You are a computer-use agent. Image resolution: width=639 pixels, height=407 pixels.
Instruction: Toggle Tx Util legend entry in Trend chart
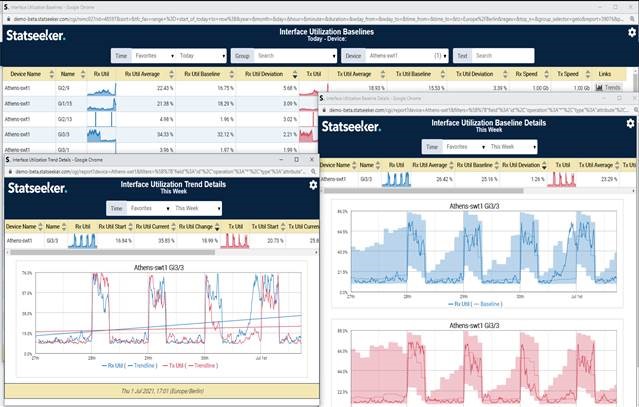click(x=173, y=366)
